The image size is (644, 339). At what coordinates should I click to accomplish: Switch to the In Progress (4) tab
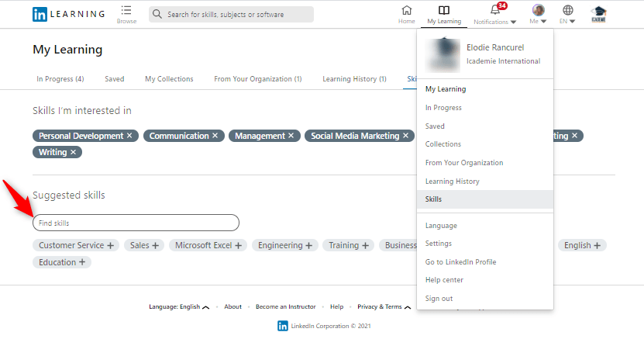(x=60, y=79)
